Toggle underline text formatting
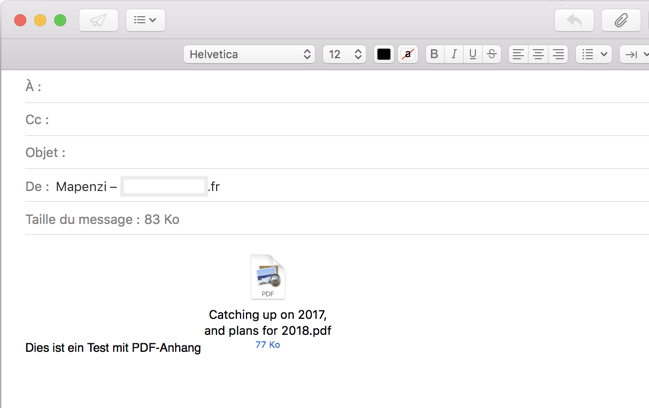This screenshot has width=649, height=408. (472, 54)
